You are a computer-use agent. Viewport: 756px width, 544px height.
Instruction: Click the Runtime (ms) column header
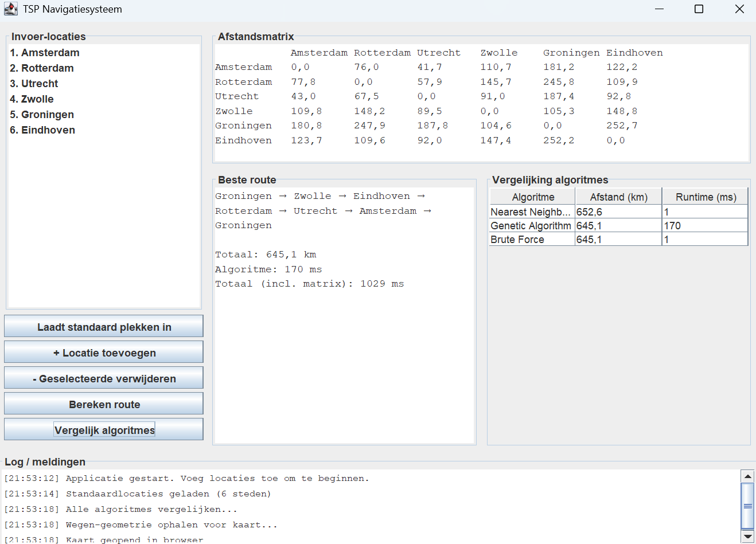pos(706,197)
